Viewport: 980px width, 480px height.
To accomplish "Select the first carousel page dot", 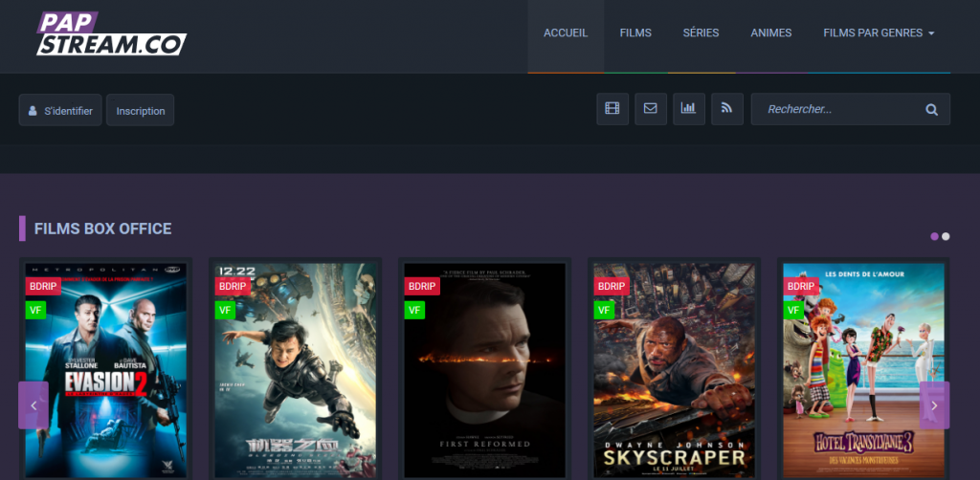I will pyautogui.click(x=935, y=236).
